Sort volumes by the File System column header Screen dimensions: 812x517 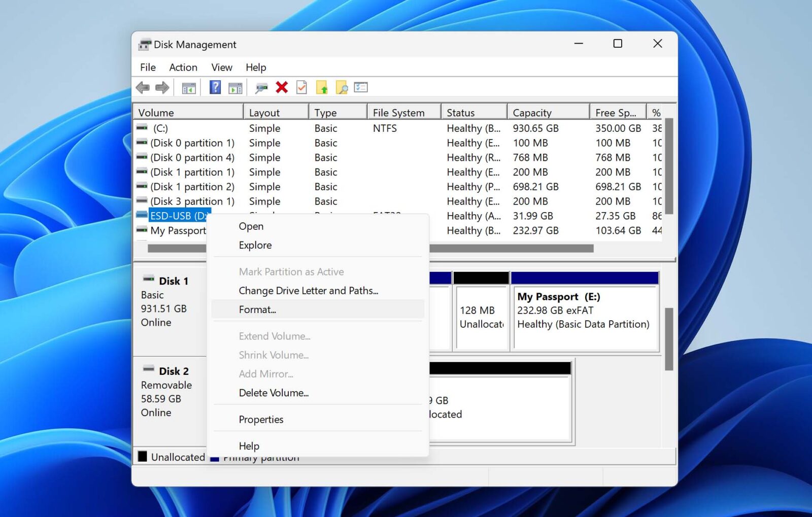point(398,112)
